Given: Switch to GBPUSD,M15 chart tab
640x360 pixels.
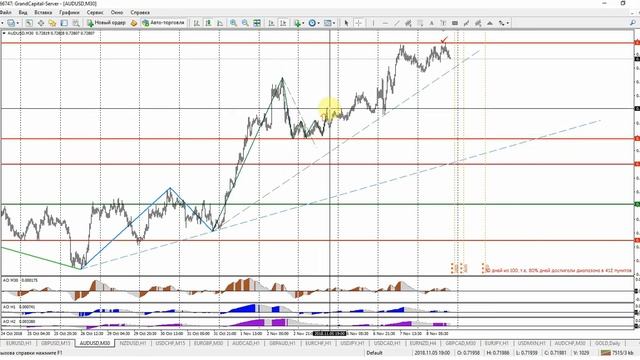Looking at the screenshot, I should click(x=56, y=343).
